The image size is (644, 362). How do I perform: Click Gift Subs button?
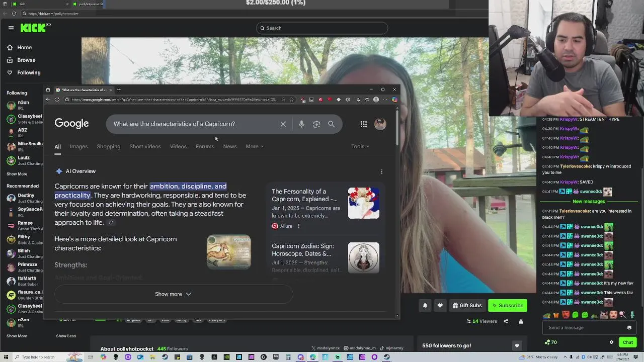(467, 305)
